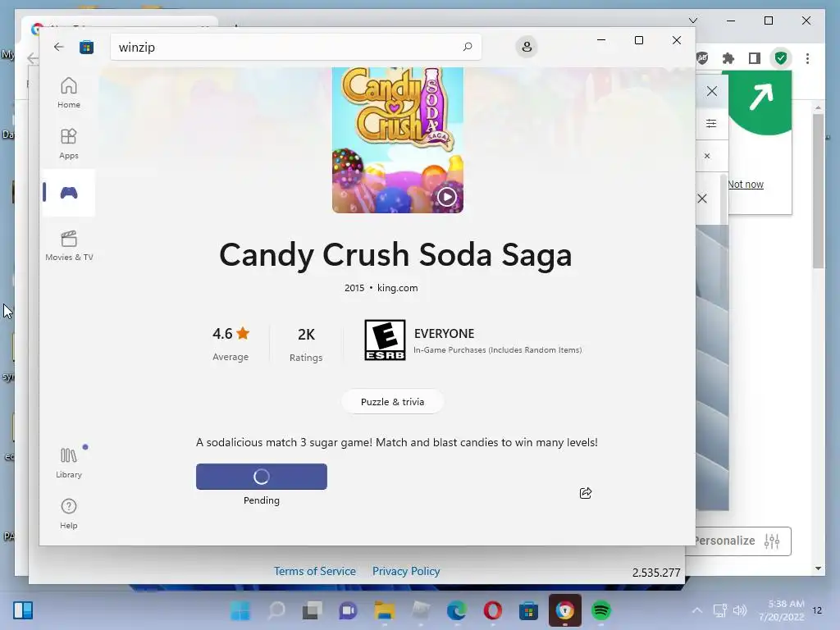Expand the system tray hidden icons chevron
The image size is (840, 630).
[x=697, y=610]
